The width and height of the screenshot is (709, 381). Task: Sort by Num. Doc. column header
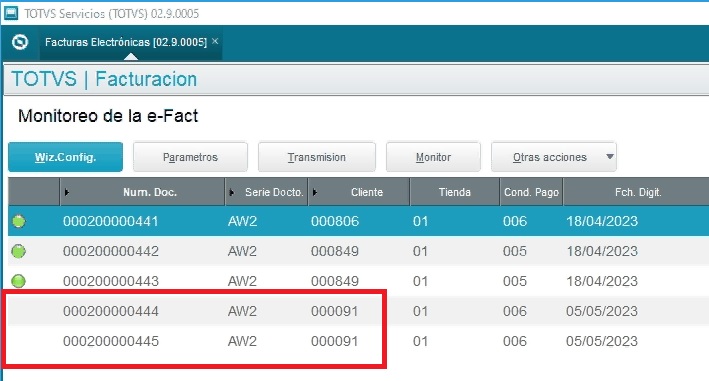click(x=142, y=192)
